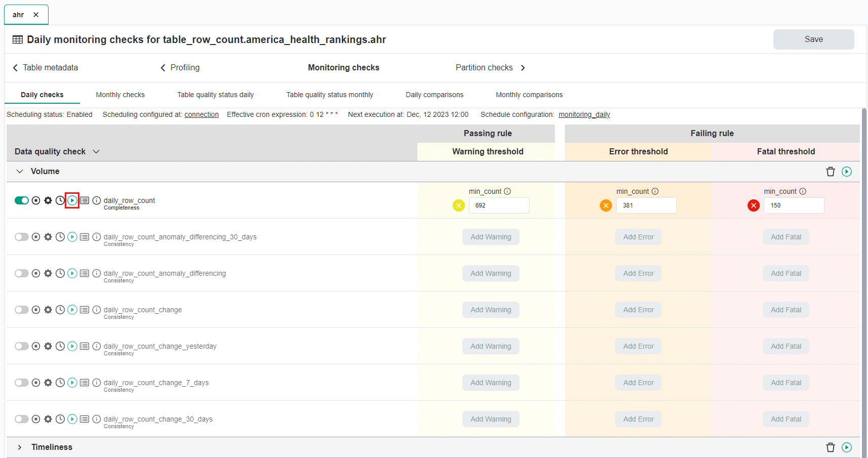Show info for daily_row_count_change_7_days check
The width and height of the screenshot is (868, 458).
click(x=97, y=383)
